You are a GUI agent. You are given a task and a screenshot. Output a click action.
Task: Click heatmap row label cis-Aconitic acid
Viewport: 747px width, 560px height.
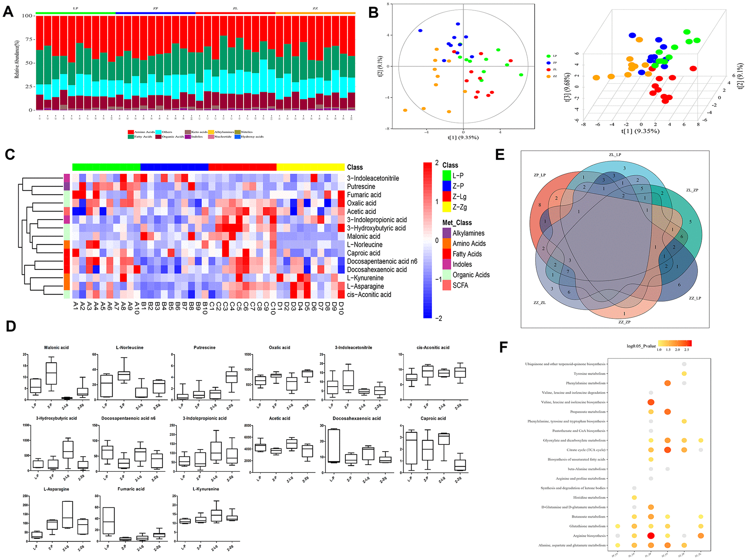pos(369,295)
